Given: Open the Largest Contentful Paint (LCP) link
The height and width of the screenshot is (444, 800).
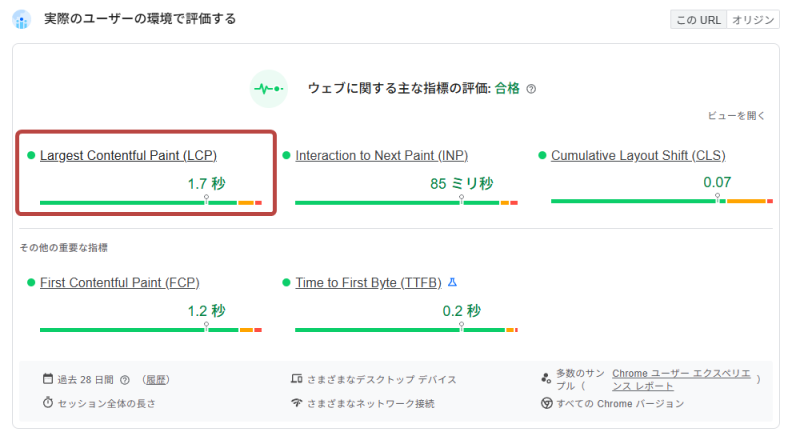Looking at the screenshot, I should click(x=128, y=156).
